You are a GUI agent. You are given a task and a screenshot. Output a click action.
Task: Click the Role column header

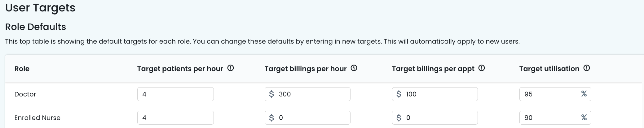tap(22, 69)
